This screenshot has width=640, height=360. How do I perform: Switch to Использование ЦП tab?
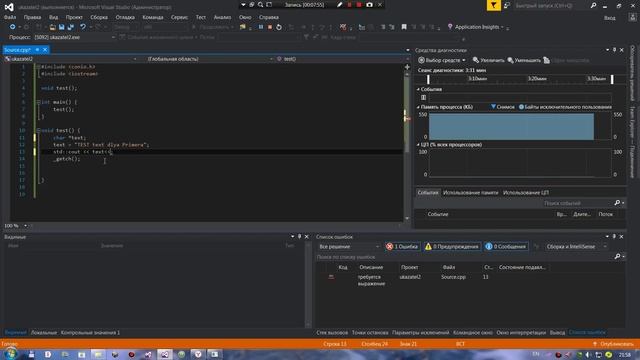526,193
